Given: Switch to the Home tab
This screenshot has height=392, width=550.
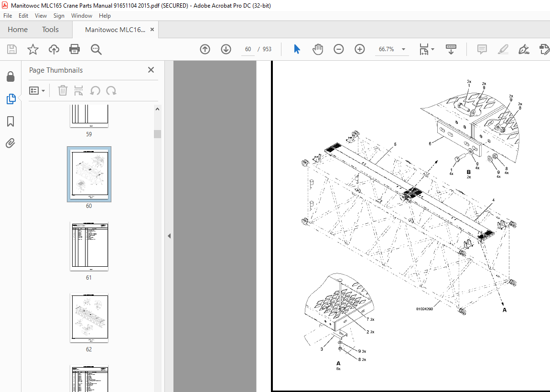Looking at the screenshot, I should pyautogui.click(x=18, y=30).
